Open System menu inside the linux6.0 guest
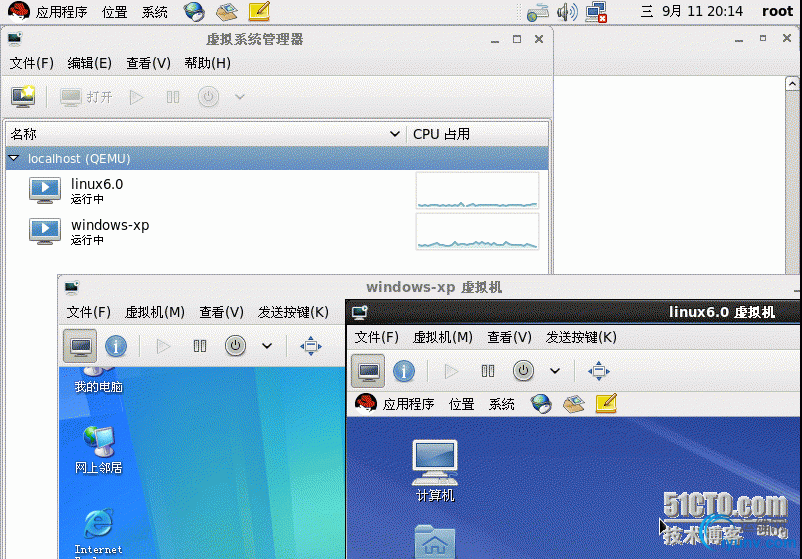 [501, 404]
